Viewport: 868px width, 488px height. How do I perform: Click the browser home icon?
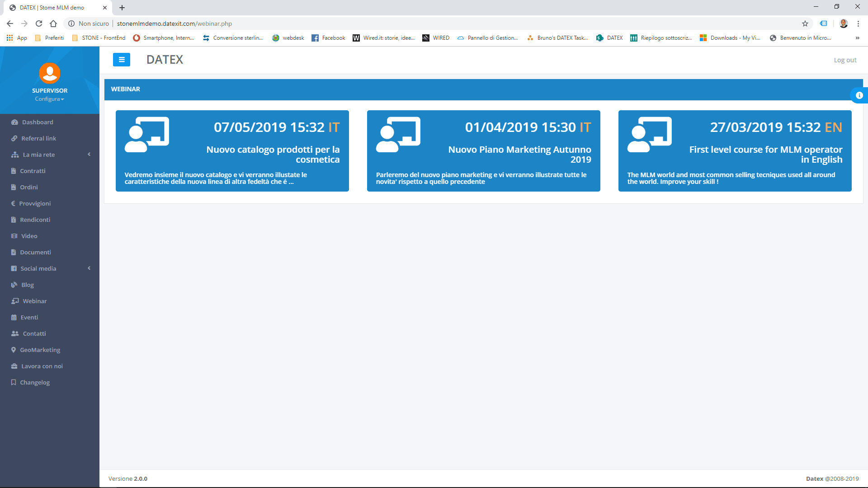point(53,23)
